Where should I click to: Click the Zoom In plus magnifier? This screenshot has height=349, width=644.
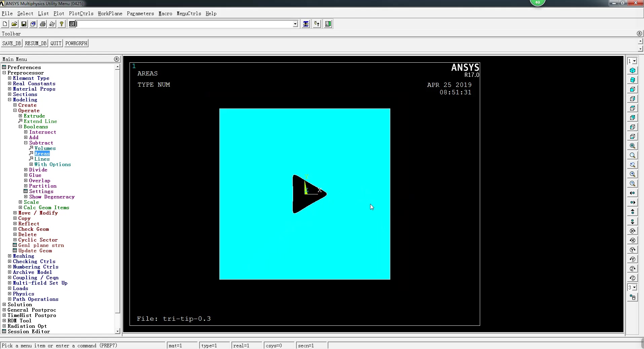(633, 174)
